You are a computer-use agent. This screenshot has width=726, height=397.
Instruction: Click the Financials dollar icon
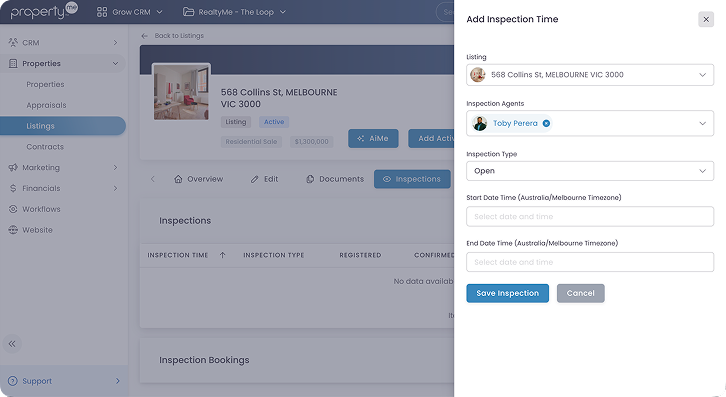pyautogui.click(x=13, y=189)
